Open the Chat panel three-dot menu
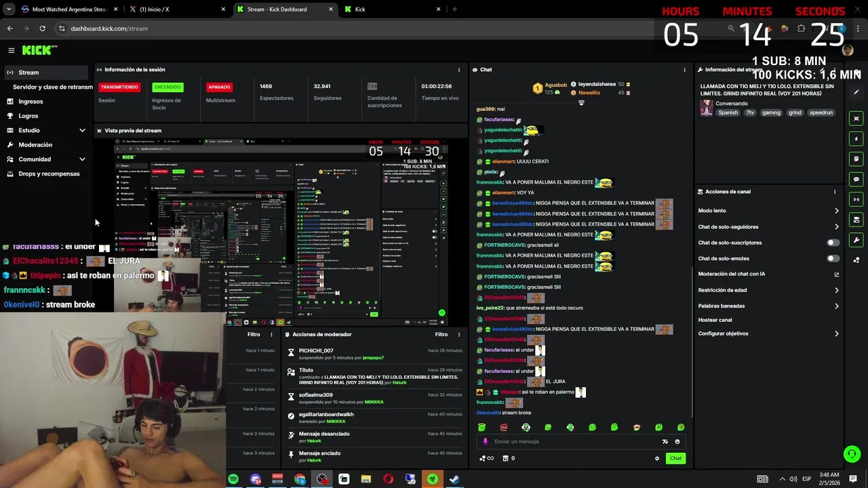The image size is (868, 488). [684, 70]
